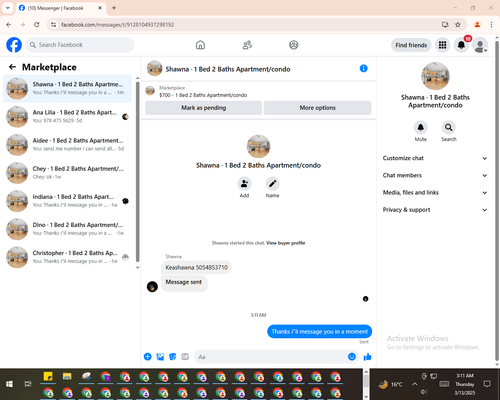Open Sticky Notes from taskbar
The height and width of the screenshot is (400, 500).
48,377
